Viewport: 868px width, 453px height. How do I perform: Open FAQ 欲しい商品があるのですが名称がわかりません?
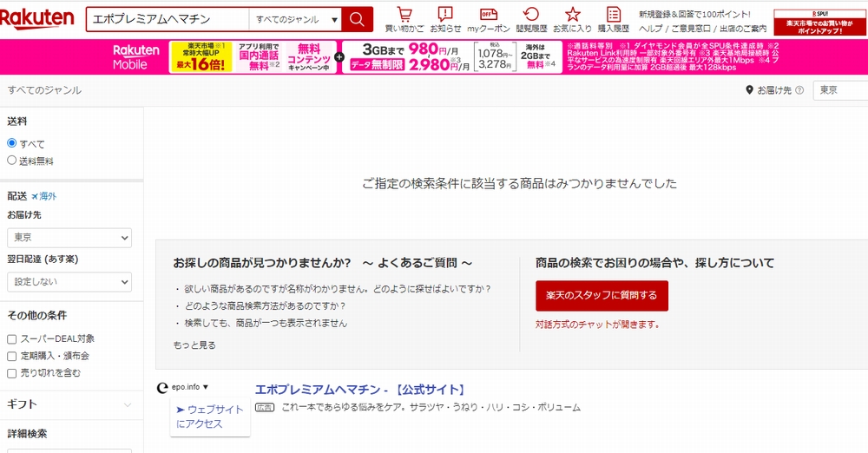coord(338,289)
